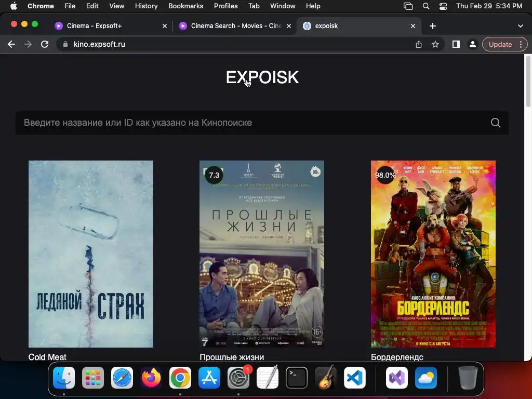
Task: Close the expoisk tab
Action: (413, 26)
